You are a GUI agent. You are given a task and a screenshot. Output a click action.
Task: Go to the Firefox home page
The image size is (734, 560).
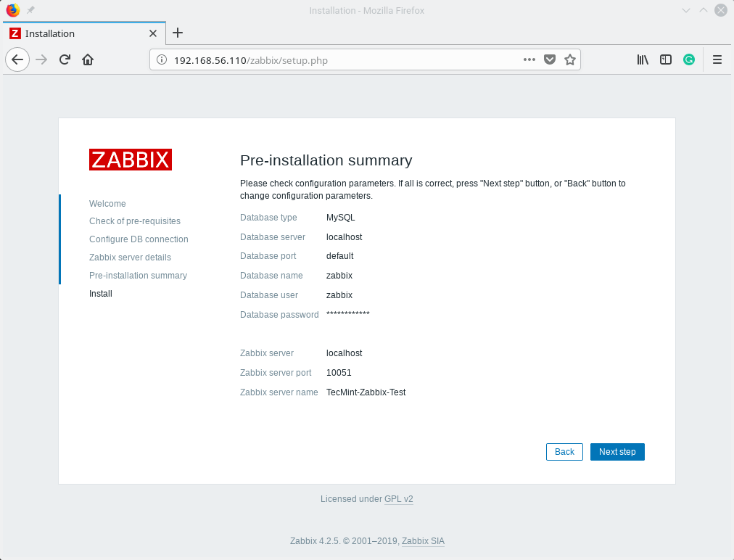point(88,59)
